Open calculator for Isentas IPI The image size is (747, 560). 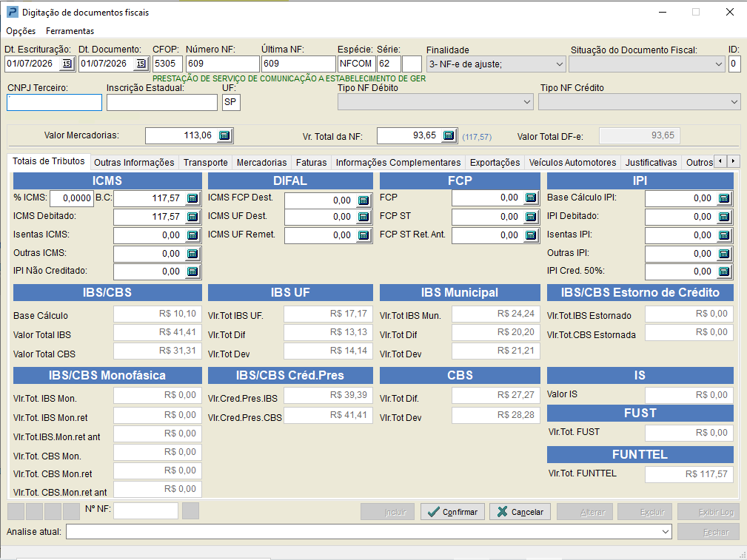pyautogui.click(x=724, y=236)
